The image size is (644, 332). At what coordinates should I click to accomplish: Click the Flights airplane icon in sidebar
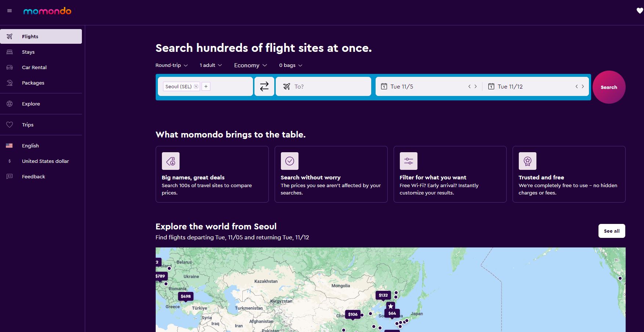click(x=10, y=36)
